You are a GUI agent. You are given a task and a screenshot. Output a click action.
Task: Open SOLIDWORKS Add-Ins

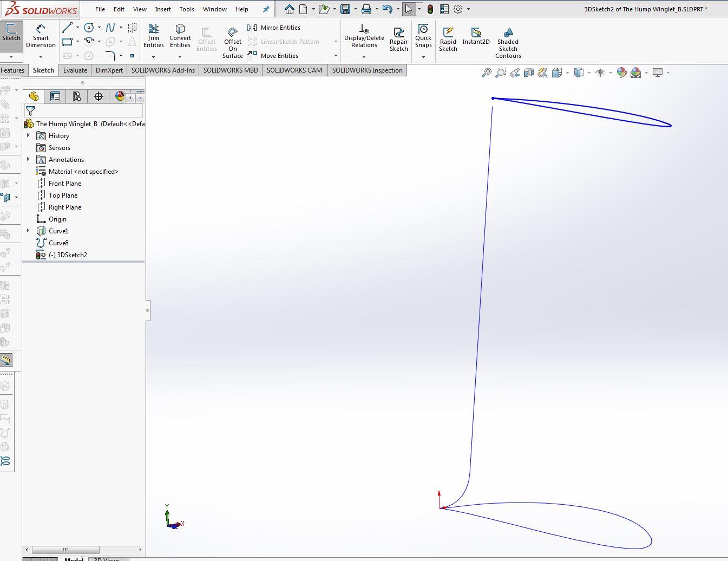point(163,70)
